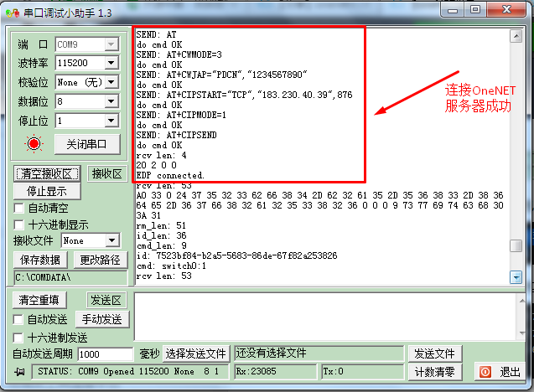Enable the 自动清空 checkbox

point(18,208)
